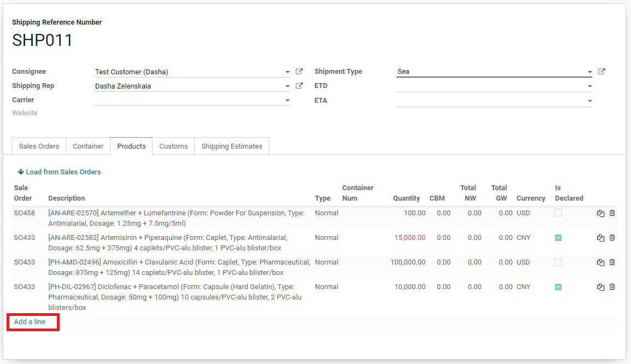631x364 pixels.
Task: Duplicate the SO458 Artemether product line
Action: point(600,213)
